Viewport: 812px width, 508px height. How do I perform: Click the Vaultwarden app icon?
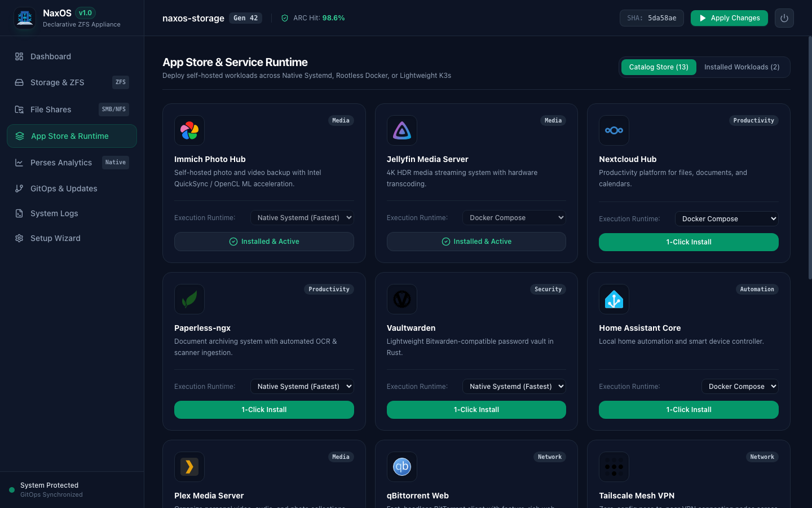[402, 299]
